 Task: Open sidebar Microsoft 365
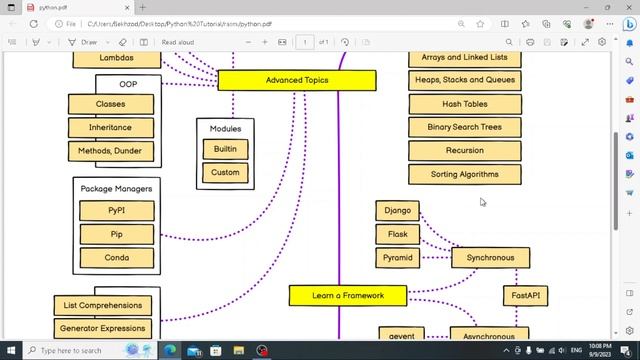630,137
